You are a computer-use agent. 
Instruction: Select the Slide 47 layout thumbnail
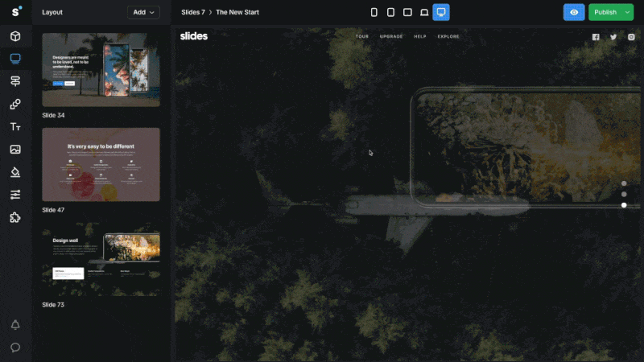click(x=101, y=164)
